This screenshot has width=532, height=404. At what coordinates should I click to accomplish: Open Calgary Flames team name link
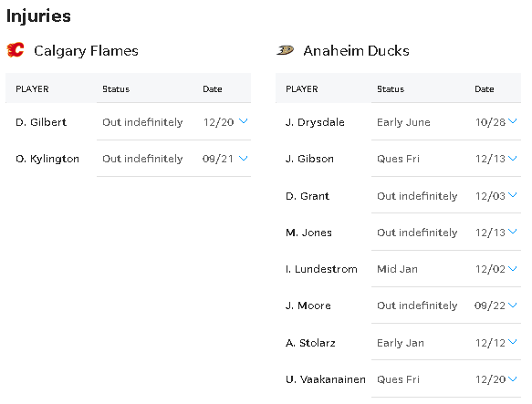tap(86, 51)
